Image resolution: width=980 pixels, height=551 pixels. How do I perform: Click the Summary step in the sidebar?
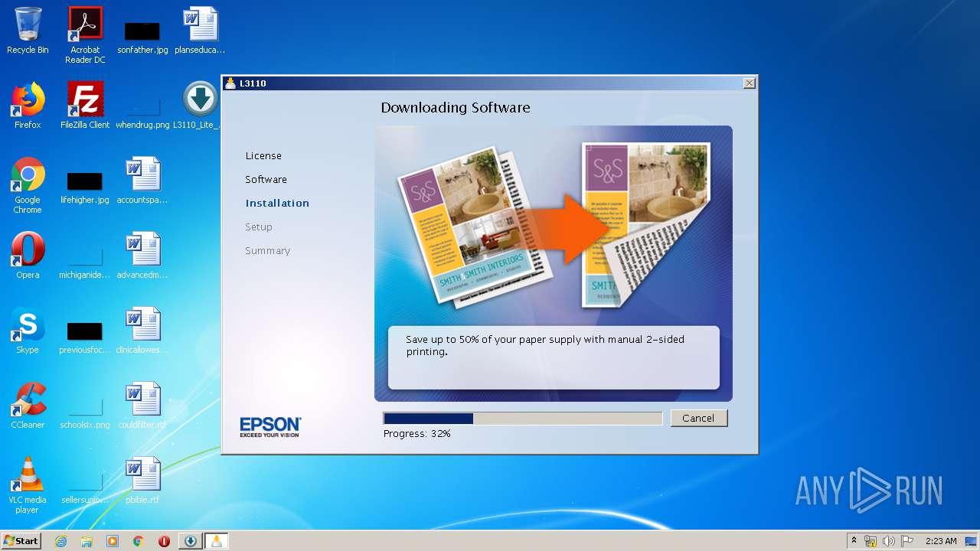click(x=267, y=250)
